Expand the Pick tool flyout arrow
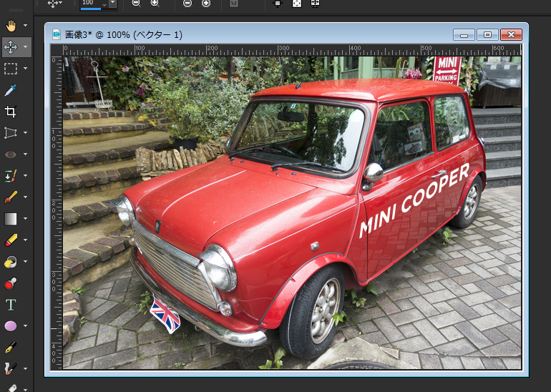The image size is (551, 392). 25,47
